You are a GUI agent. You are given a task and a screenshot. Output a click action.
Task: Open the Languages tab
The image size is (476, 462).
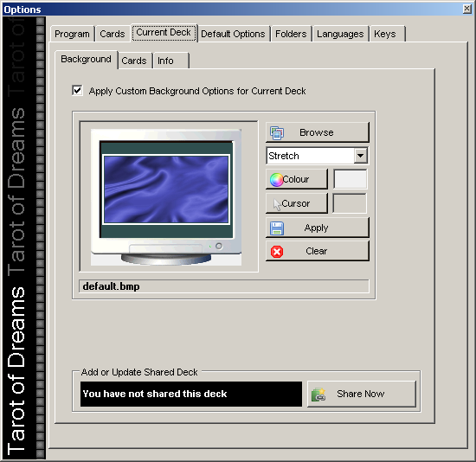(x=340, y=34)
